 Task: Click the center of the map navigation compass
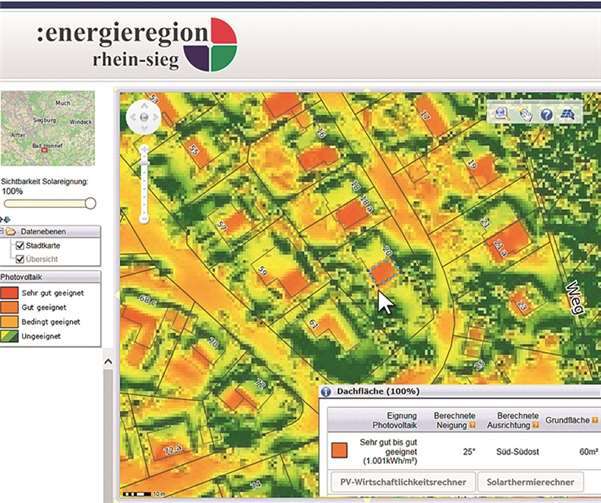click(144, 117)
